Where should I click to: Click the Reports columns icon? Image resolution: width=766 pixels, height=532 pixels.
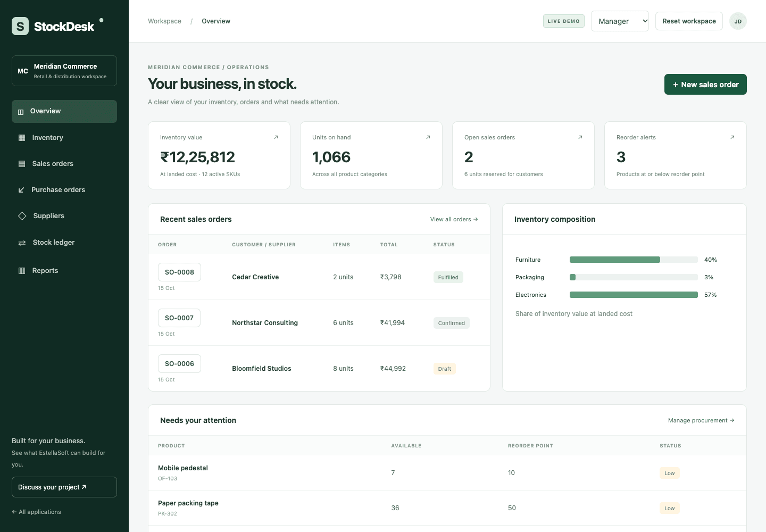pyautogui.click(x=22, y=271)
